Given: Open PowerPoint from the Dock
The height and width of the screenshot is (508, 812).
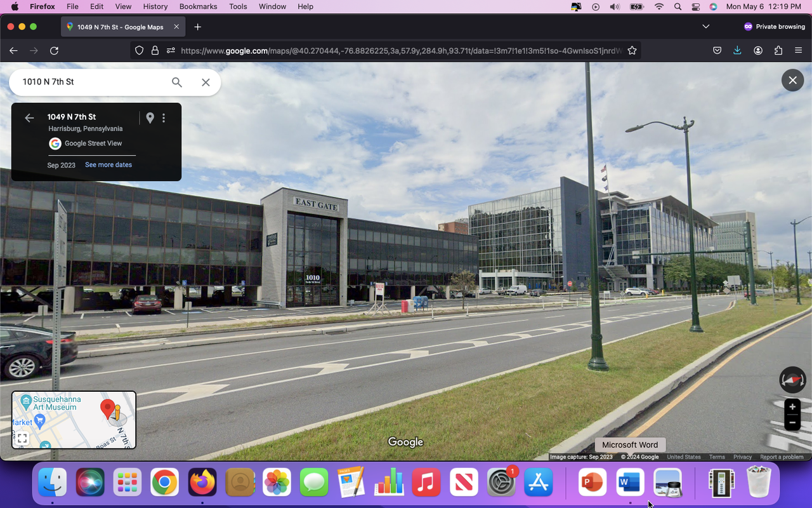Looking at the screenshot, I should coord(592,483).
